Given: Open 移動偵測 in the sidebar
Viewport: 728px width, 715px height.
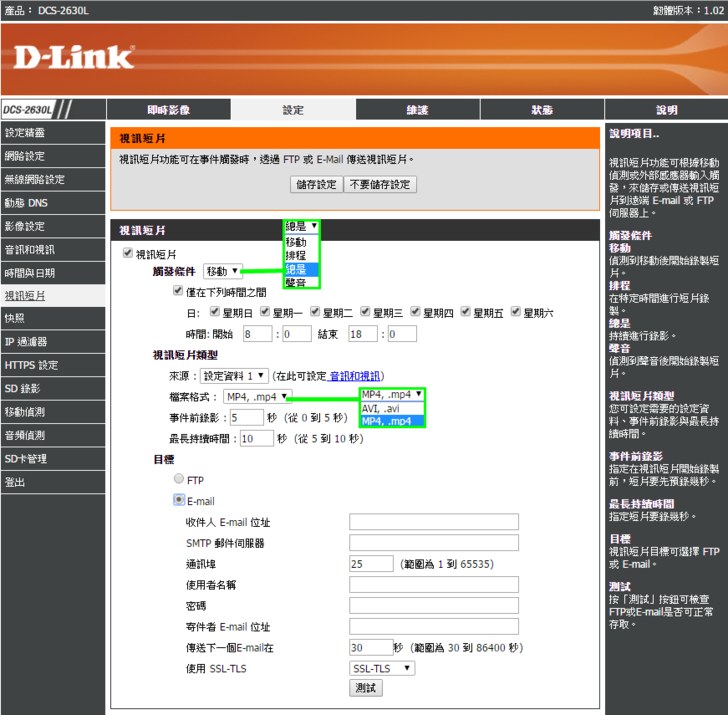Looking at the screenshot, I should (25, 412).
